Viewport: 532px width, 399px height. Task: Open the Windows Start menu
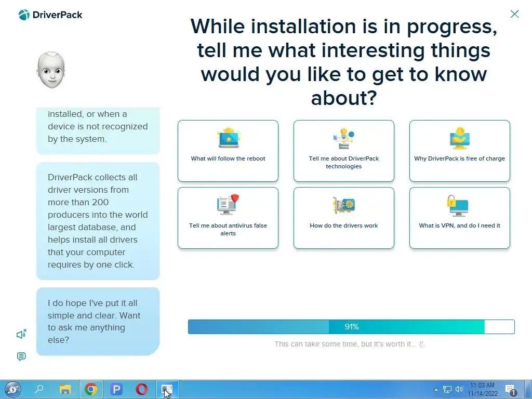click(13, 389)
